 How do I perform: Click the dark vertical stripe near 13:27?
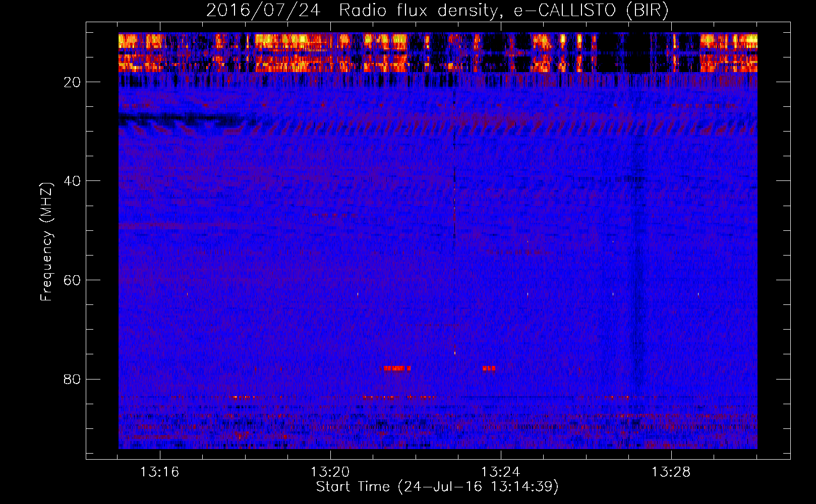(x=638, y=262)
